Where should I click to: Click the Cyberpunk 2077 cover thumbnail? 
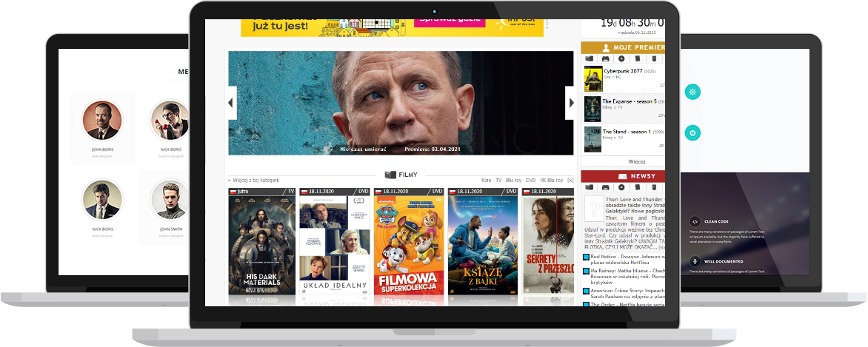coord(593,79)
